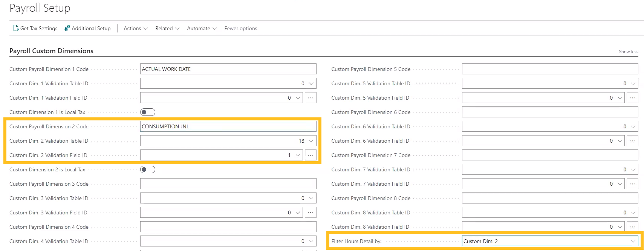644x251 pixels.
Task: Open the Actions menu
Action: (135, 28)
